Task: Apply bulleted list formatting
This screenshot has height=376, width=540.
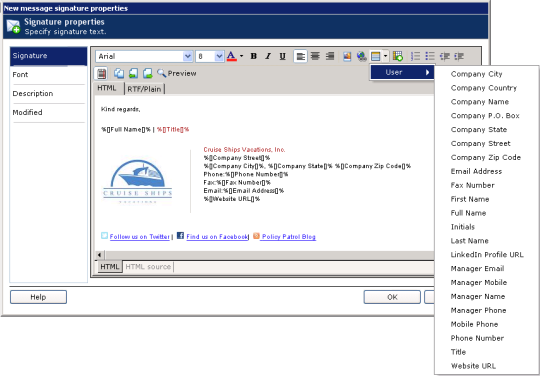Action: [430, 56]
